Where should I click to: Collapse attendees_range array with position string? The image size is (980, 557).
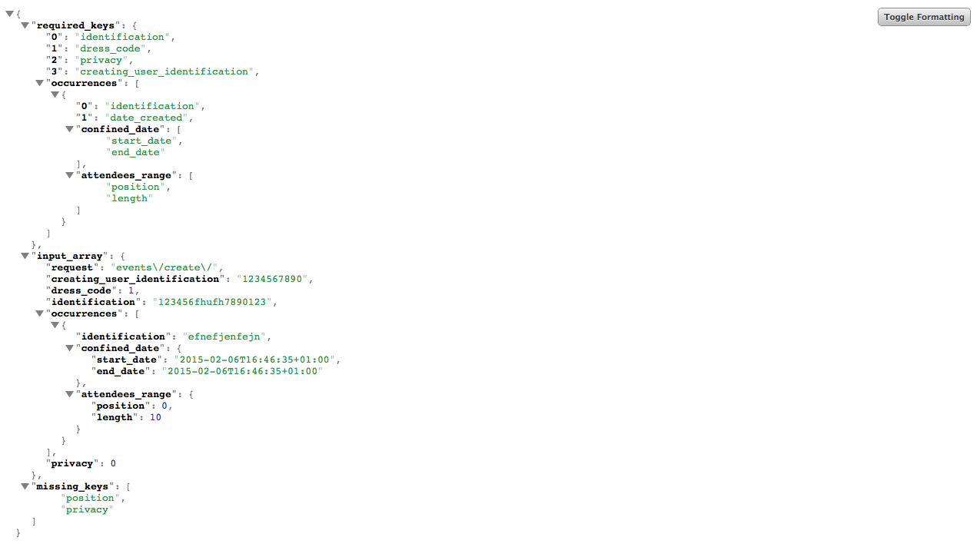(70, 175)
